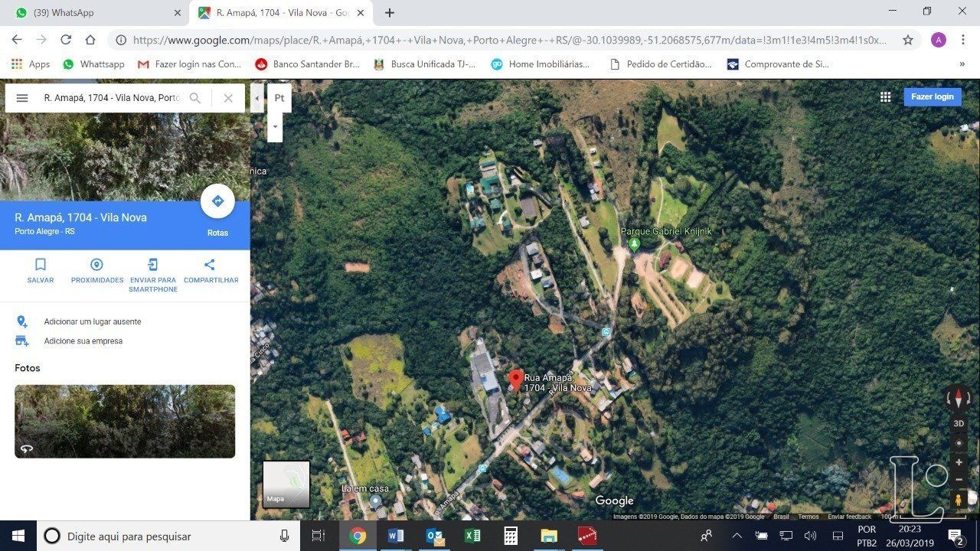Select the Enviar para Smartphone icon
The height and width of the screenshot is (551, 980).
click(152, 264)
